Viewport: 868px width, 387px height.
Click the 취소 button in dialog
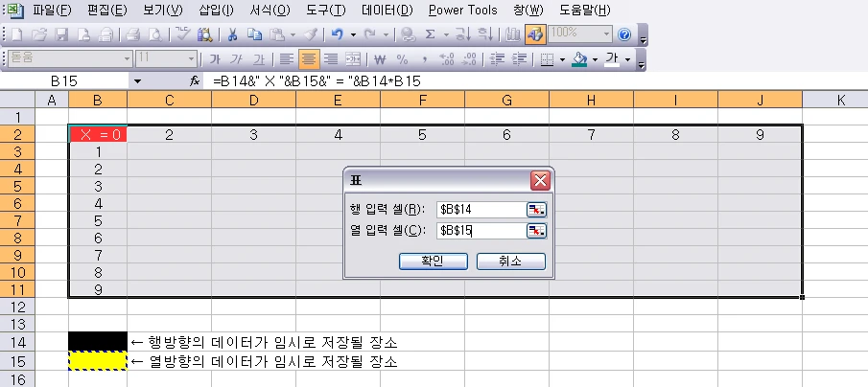click(x=510, y=261)
